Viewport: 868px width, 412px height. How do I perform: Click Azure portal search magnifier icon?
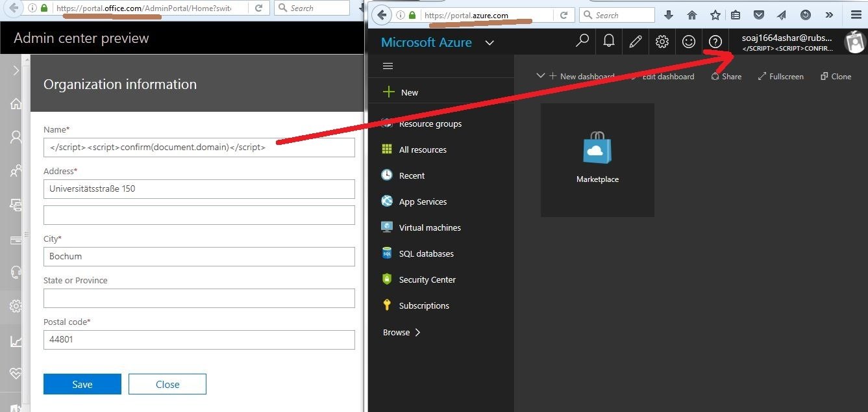click(582, 41)
